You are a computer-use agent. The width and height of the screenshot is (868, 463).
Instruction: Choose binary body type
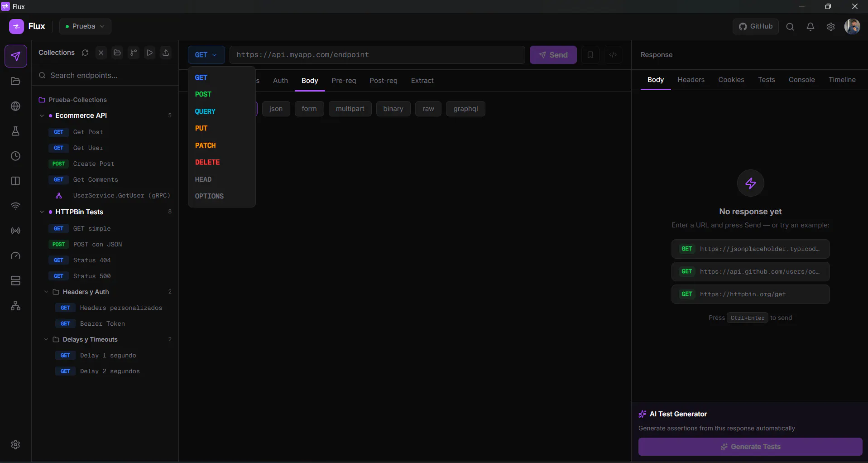[x=393, y=109]
